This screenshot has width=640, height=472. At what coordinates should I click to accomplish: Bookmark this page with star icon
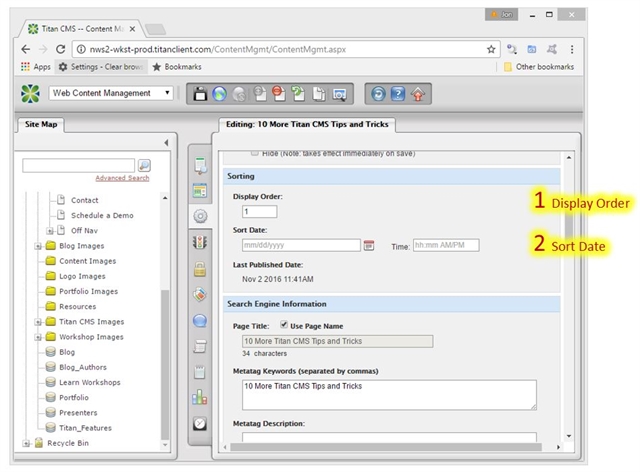point(491,49)
